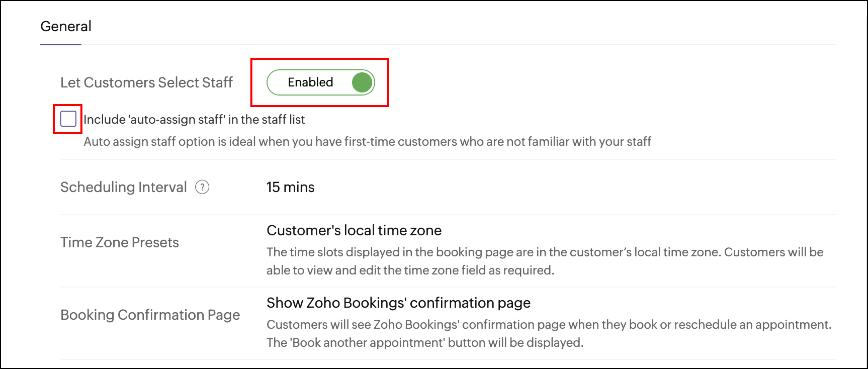The image size is (868, 369).
Task: Click 'Book another appointment' button description text
Action: pyautogui.click(x=425, y=343)
